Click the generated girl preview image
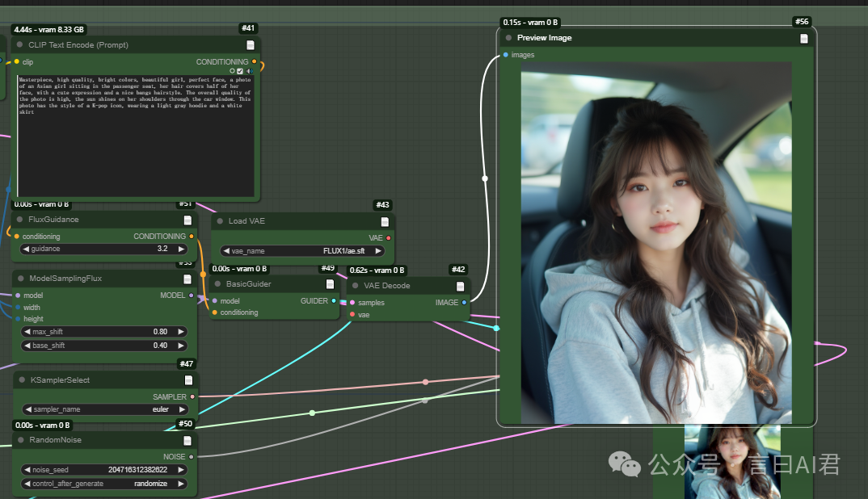This screenshot has height=499, width=868. coord(656,242)
